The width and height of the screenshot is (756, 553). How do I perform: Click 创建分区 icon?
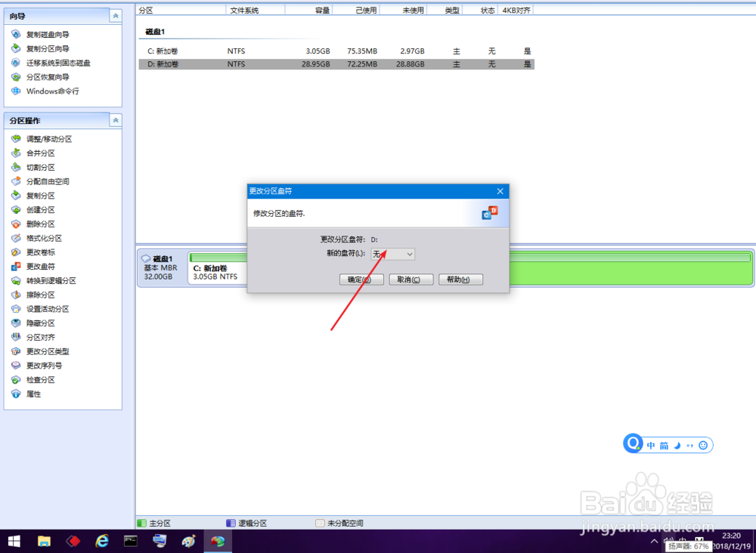click(16, 209)
